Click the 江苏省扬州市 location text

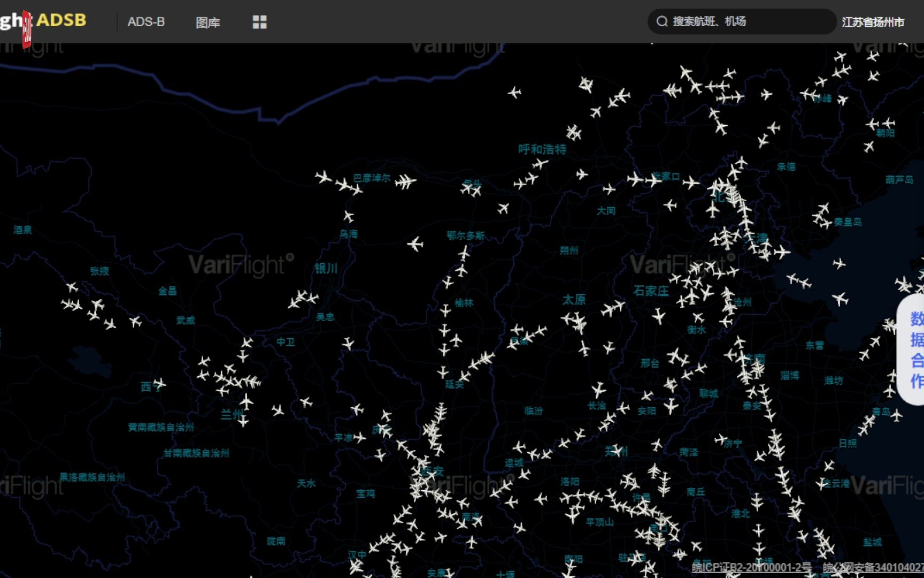point(873,22)
